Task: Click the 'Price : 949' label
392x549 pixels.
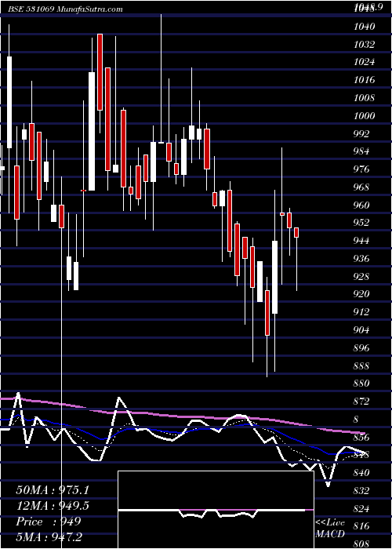Action: point(49,522)
